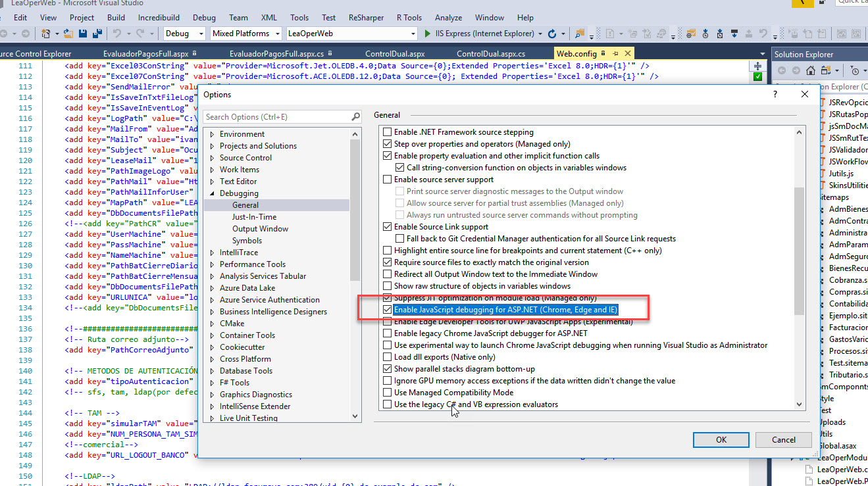
Task: Enable source server support checkbox
Action: click(x=387, y=180)
